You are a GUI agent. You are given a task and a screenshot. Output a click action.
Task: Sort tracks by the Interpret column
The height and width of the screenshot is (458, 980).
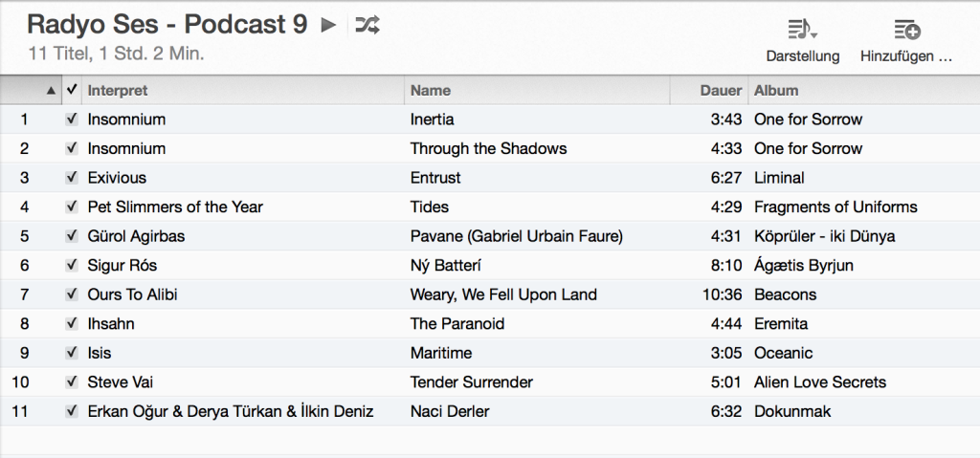[x=243, y=91]
